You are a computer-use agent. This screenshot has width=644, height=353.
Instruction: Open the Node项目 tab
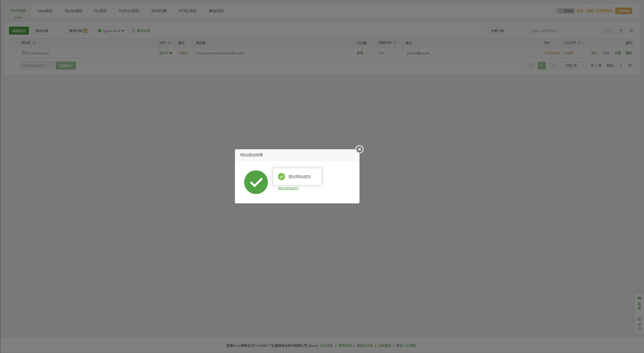(73, 11)
